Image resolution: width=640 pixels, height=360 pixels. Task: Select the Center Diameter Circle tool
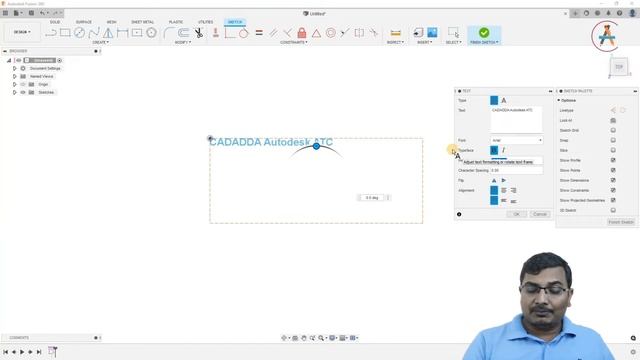point(80,33)
